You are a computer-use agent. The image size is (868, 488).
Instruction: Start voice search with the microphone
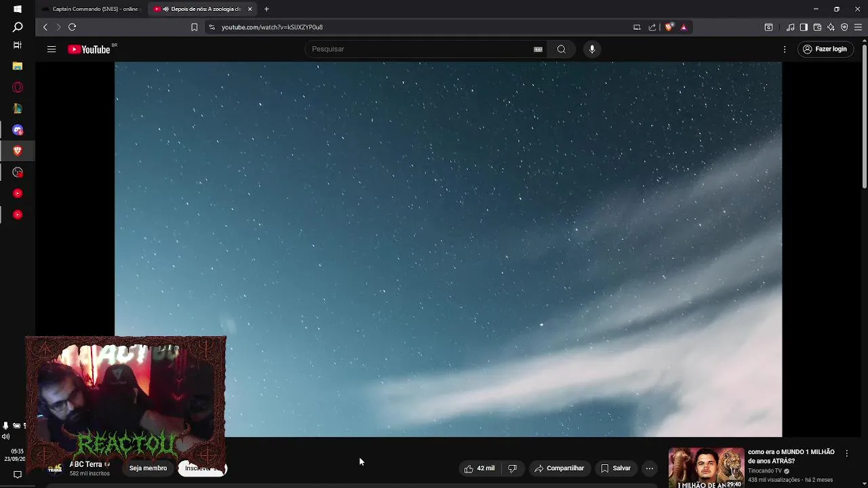(592, 49)
